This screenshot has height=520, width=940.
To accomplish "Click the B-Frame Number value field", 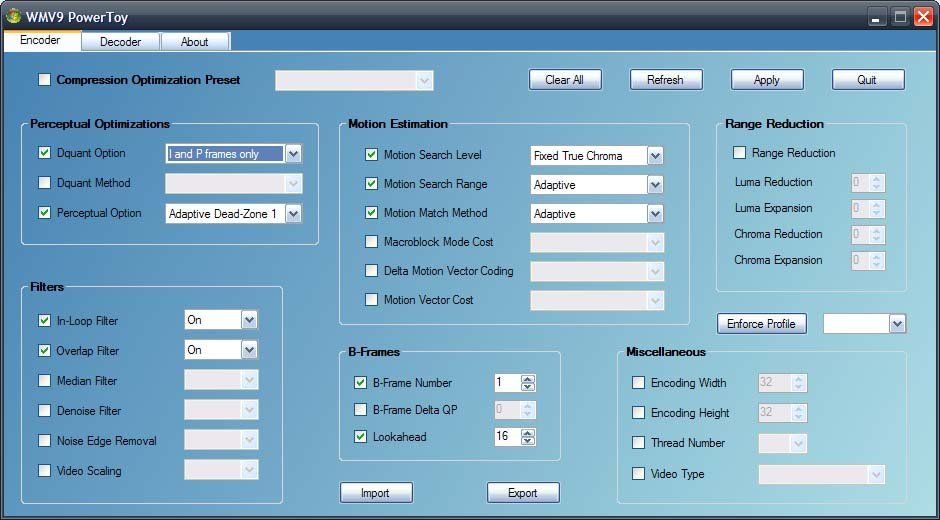I will tap(507, 383).
